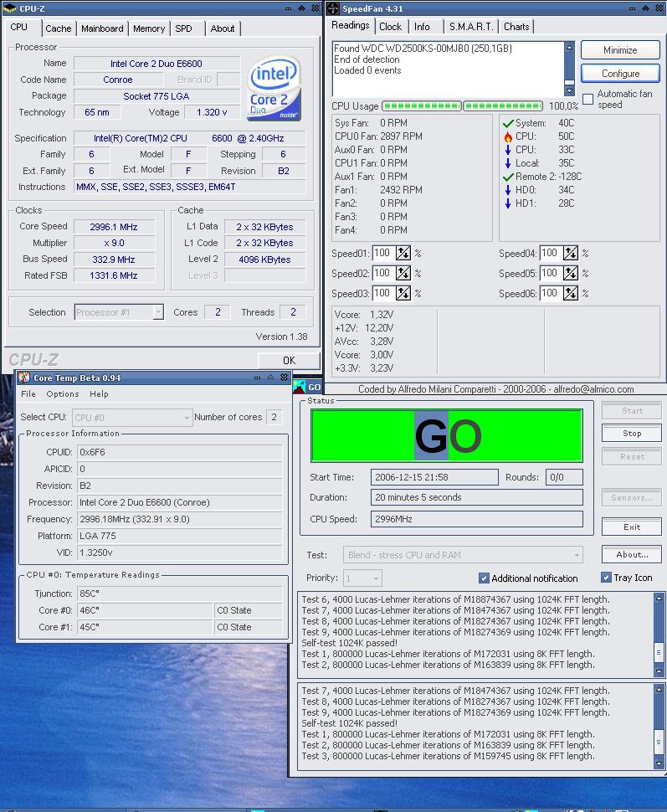667x812 pixels.
Task: Click the down arrow icon beside CPU 33C
Action: pyautogui.click(x=508, y=150)
